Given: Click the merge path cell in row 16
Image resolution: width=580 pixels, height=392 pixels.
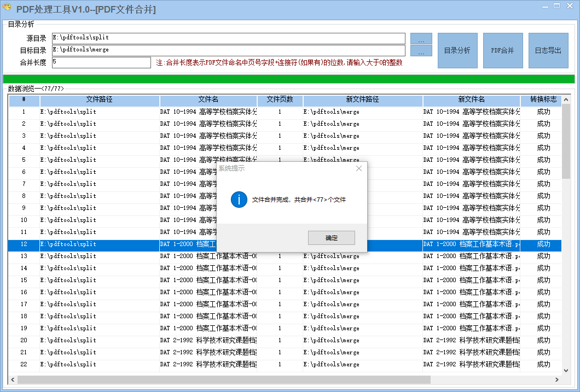Looking at the screenshot, I should (x=362, y=292).
